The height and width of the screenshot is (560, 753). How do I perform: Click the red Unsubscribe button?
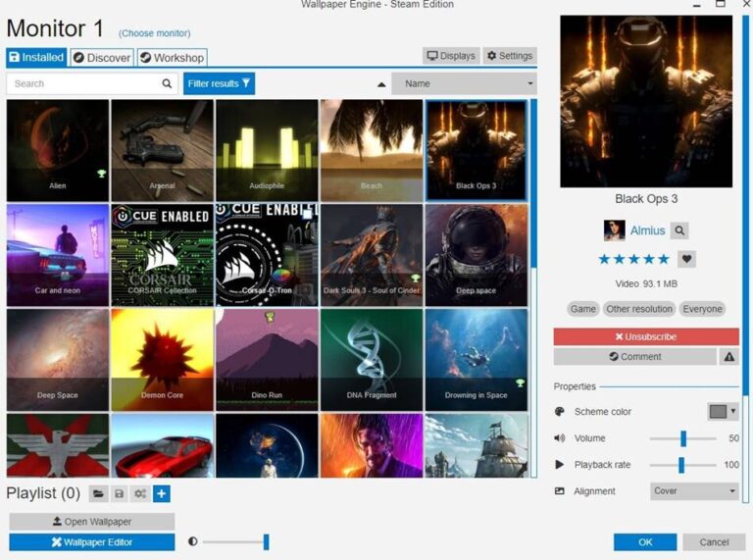[x=645, y=336]
